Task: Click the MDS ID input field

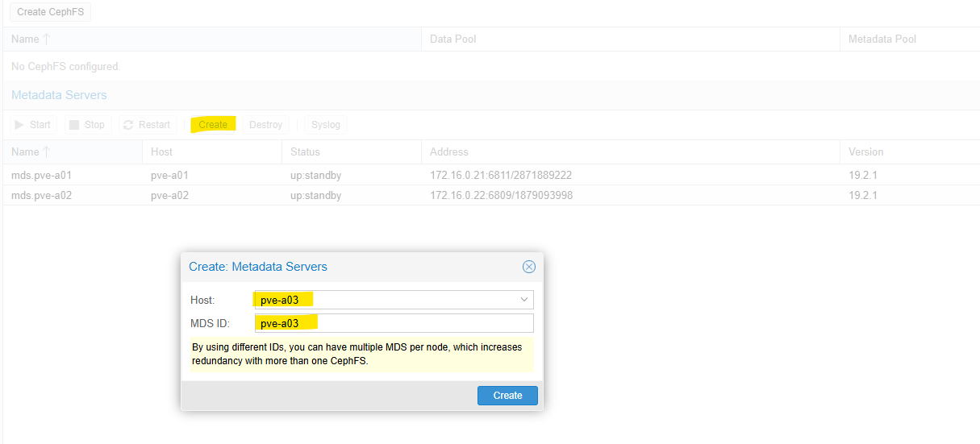Action: click(394, 323)
